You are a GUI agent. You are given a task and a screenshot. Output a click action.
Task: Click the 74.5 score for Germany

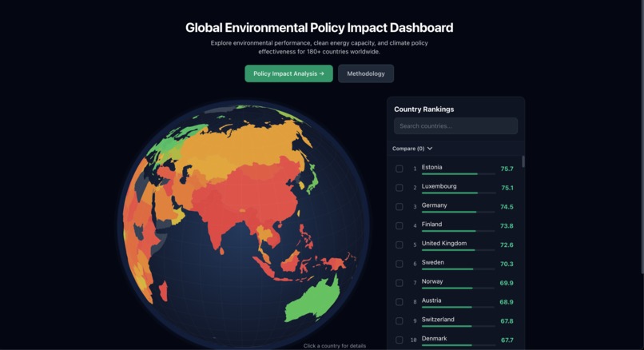(507, 207)
